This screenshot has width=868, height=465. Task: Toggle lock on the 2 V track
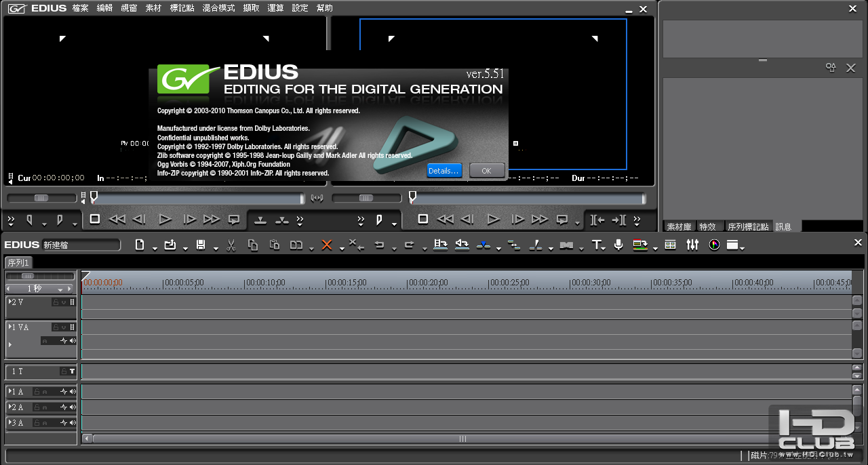click(x=56, y=302)
